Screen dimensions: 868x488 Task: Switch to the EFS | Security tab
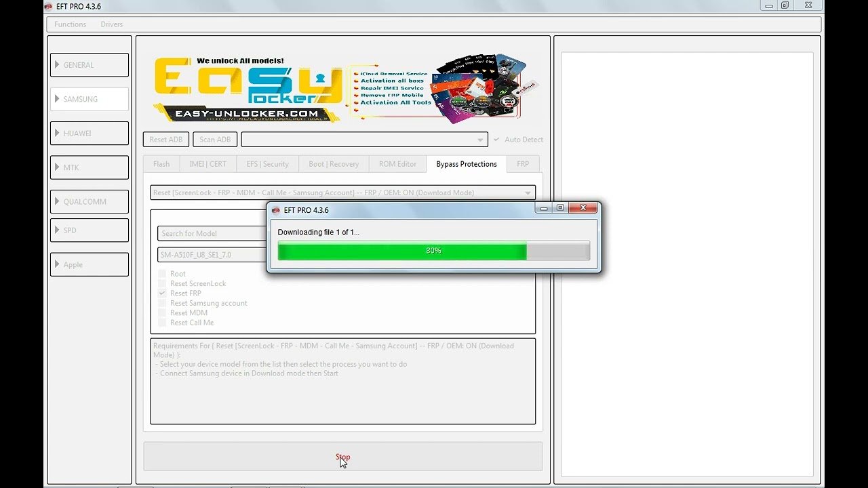coord(268,164)
